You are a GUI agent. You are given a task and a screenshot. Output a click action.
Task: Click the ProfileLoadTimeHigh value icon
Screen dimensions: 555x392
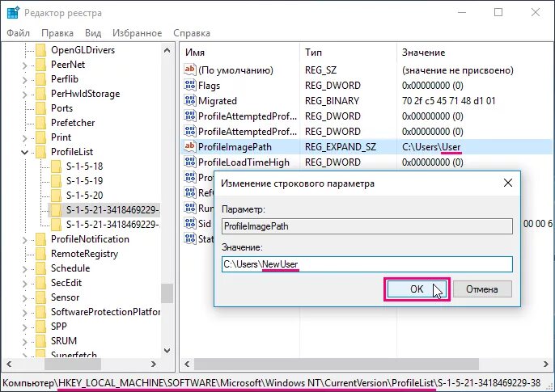tap(189, 162)
